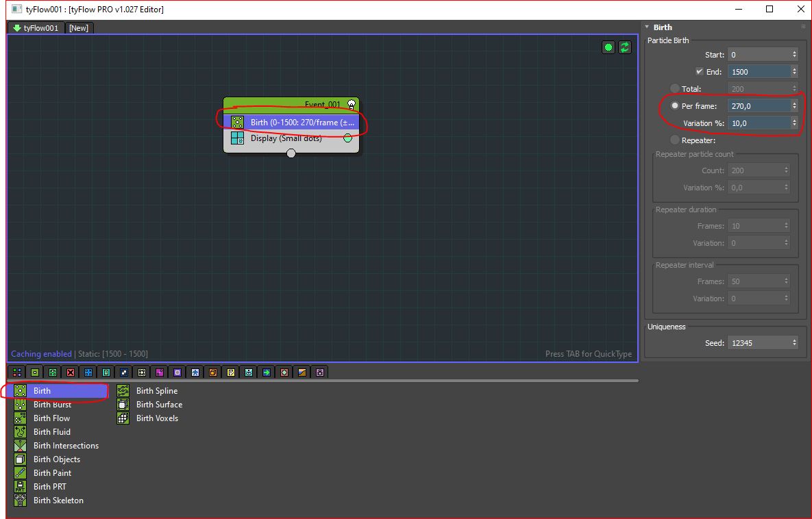This screenshot has width=812, height=519.
Task: Collapse the Birth rollout
Action: pos(647,27)
